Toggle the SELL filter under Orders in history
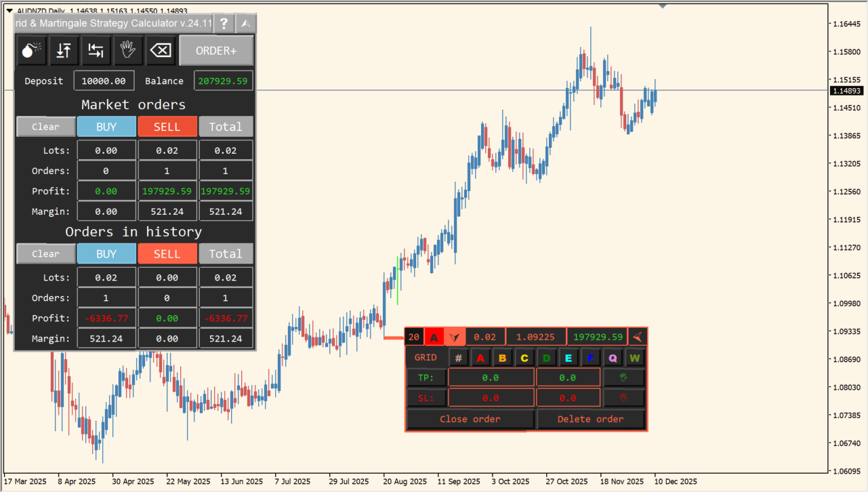Screen dimensions: 868x492 (x=167, y=254)
